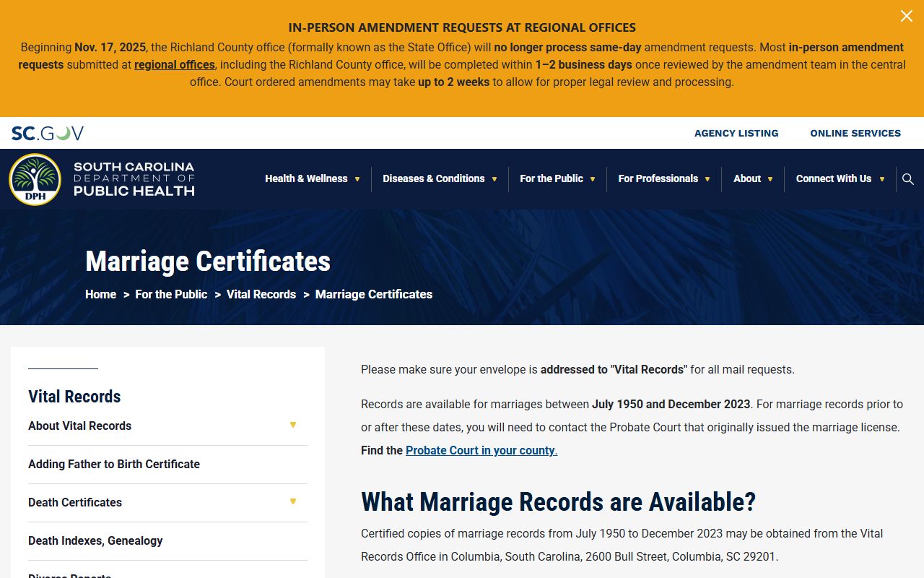
Task: Open About menu item
Action: pyautogui.click(x=747, y=178)
